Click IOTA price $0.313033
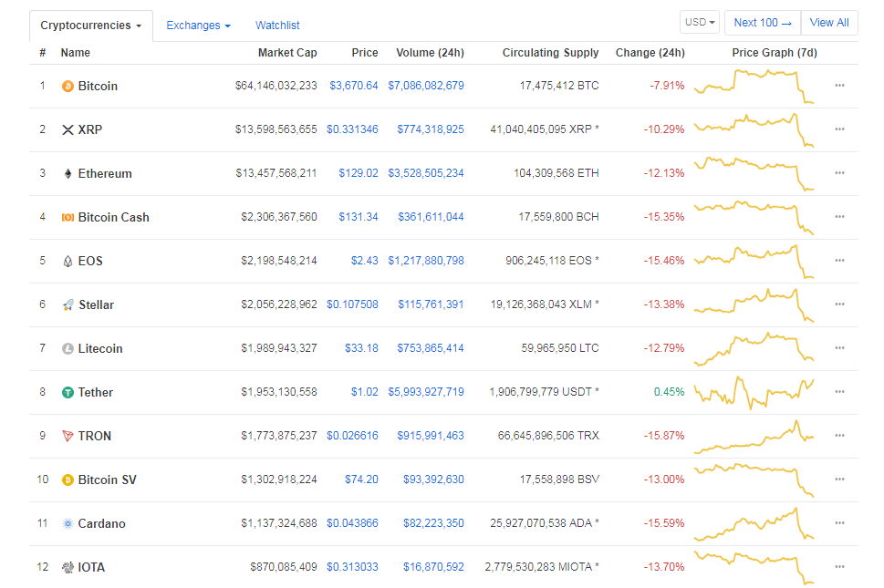This screenshot has height=588, width=884. 352,567
